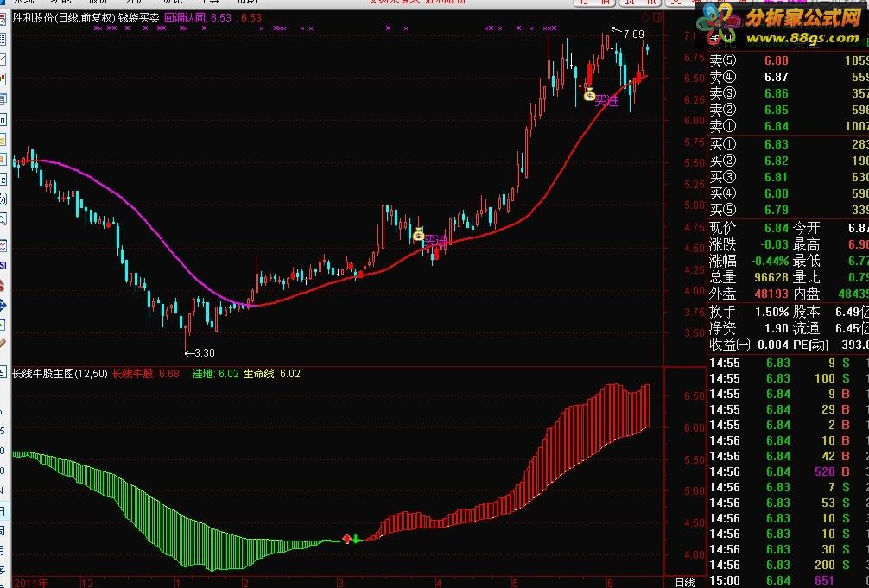
Task: Select the 买② bid row at 6.82
Action: tap(789, 161)
